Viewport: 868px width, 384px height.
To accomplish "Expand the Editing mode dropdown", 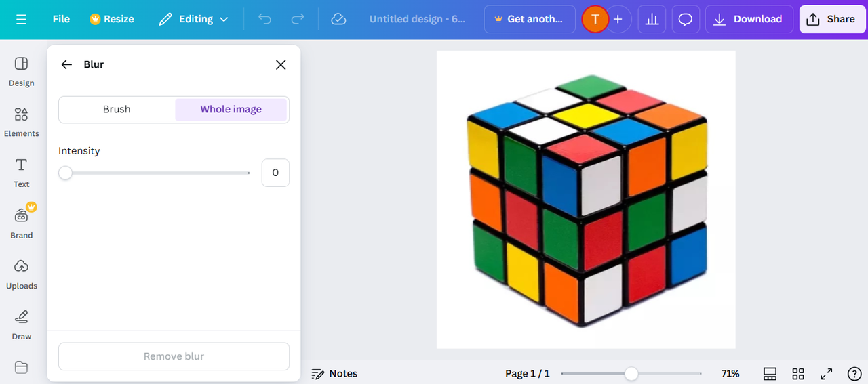I will pos(193,19).
